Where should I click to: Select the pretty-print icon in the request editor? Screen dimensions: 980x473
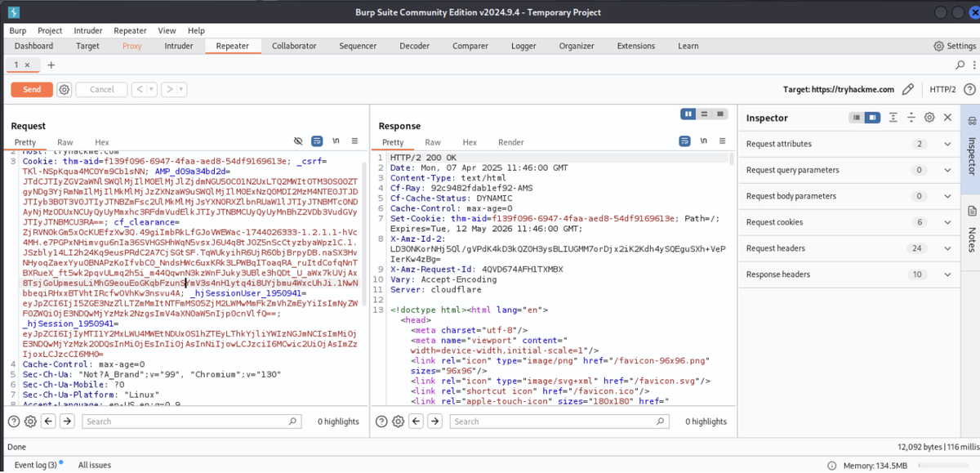tap(317, 141)
